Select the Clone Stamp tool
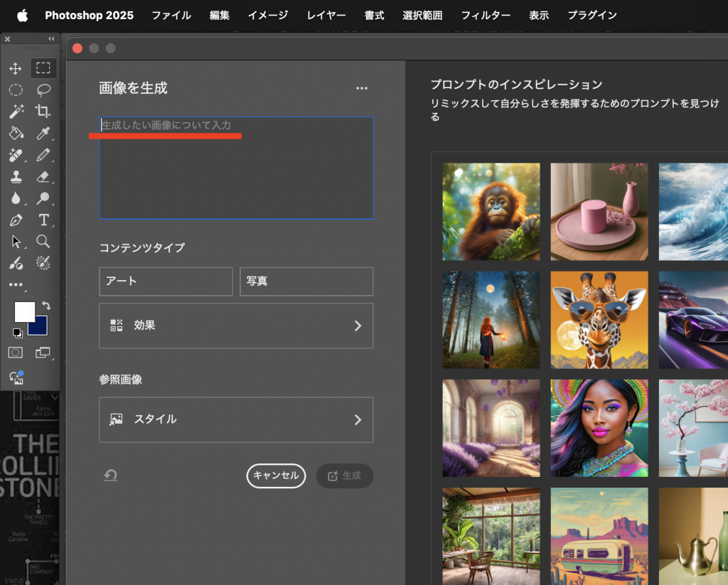This screenshot has width=728, height=585. pyautogui.click(x=16, y=176)
